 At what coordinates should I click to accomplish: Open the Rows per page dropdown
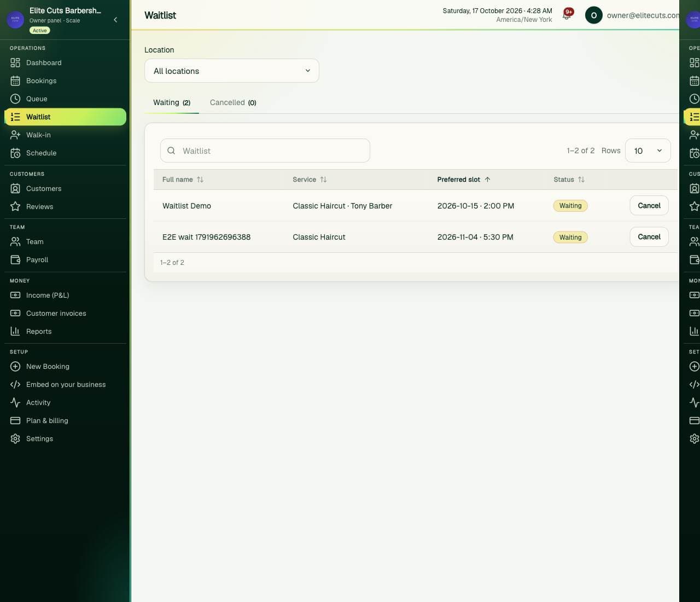pyautogui.click(x=647, y=150)
